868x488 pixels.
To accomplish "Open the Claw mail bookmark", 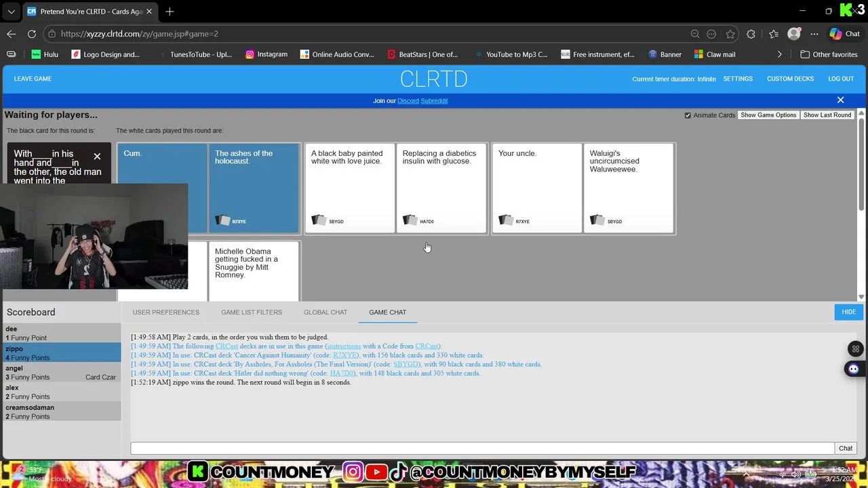I will pyautogui.click(x=715, y=54).
